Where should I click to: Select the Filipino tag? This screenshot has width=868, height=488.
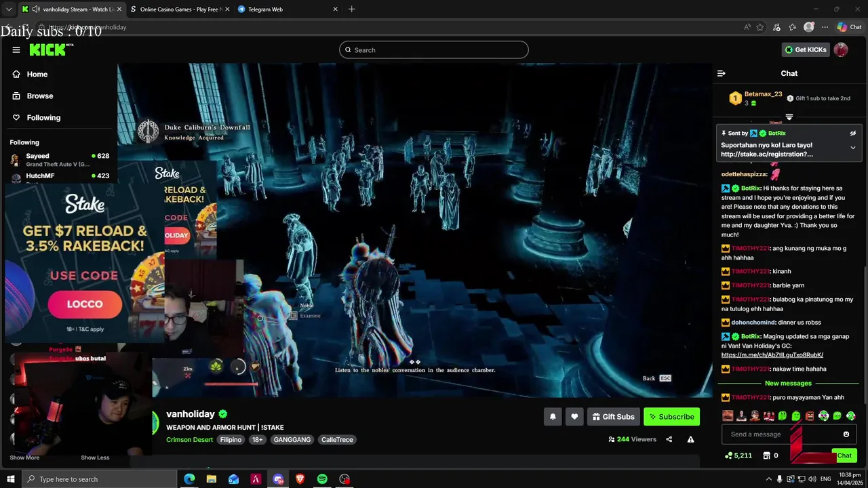click(231, 440)
